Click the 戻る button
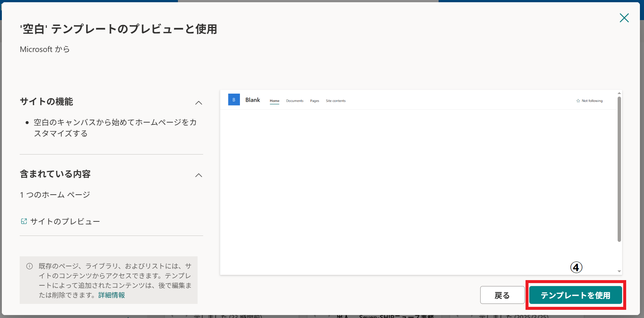This screenshot has width=644, height=318. click(x=502, y=295)
